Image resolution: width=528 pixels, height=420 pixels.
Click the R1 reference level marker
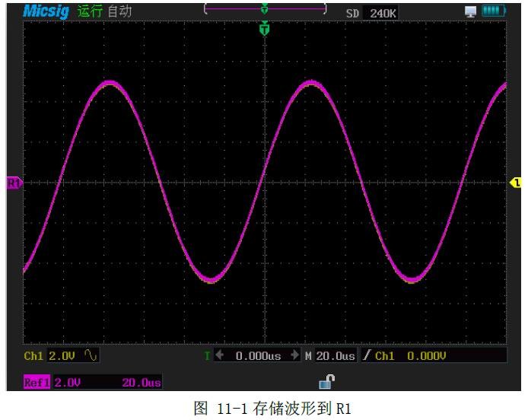click(x=14, y=183)
